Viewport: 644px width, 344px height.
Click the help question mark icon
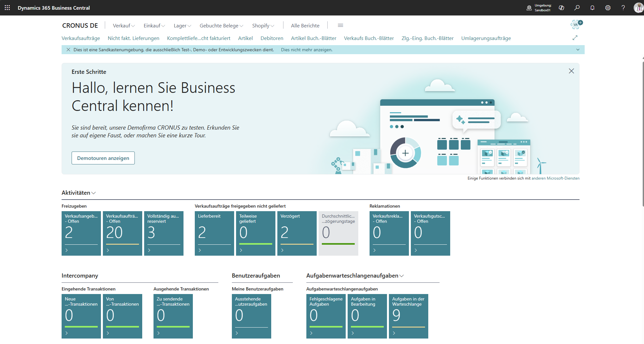click(623, 8)
